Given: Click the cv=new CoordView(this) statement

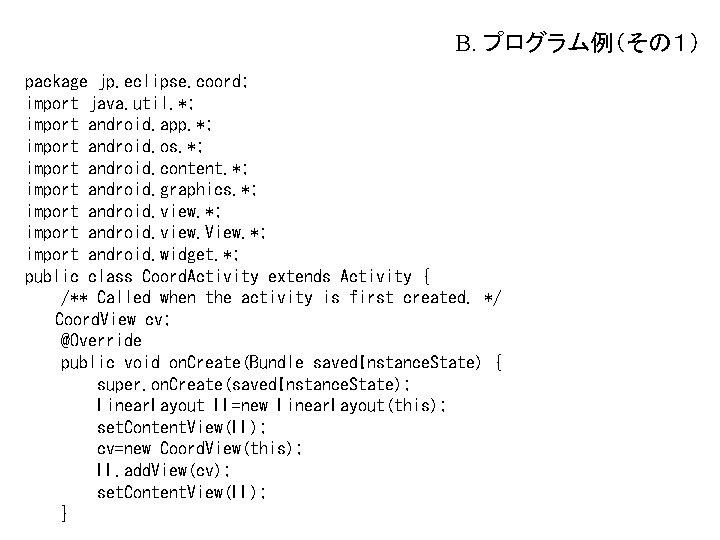Looking at the screenshot, I should coord(199,449).
